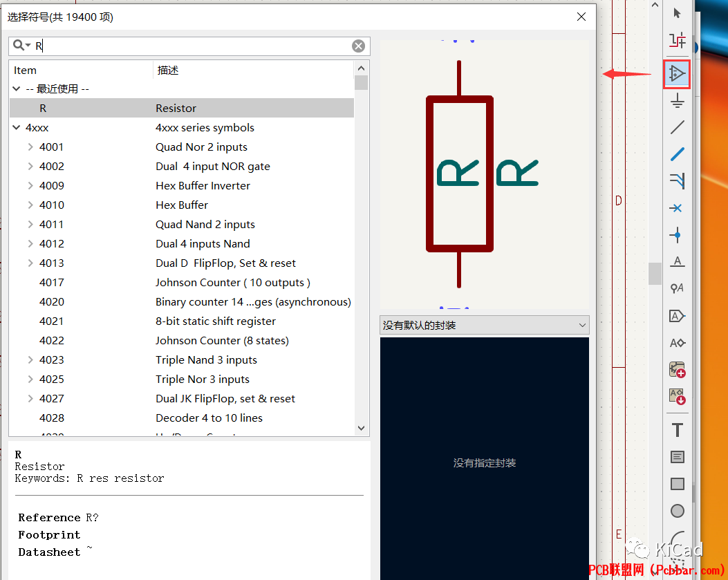The width and height of the screenshot is (728, 580).
Task: Select the thin gray wire tool
Action: 677,127
